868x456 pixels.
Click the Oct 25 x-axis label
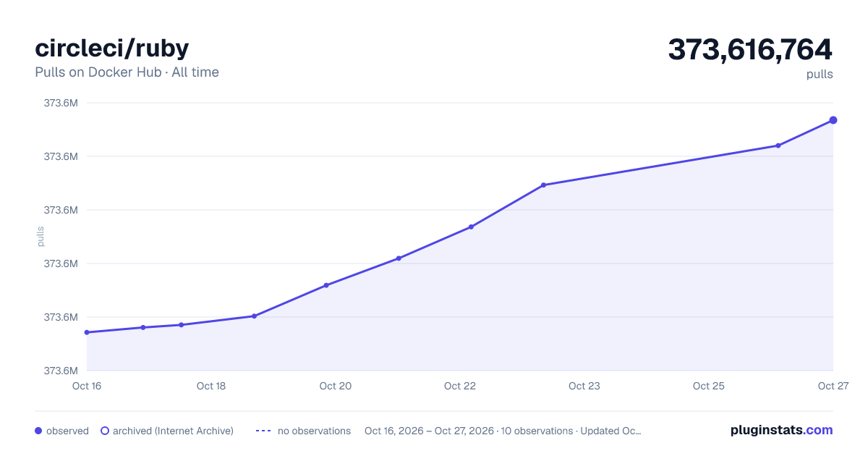click(709, 386)
